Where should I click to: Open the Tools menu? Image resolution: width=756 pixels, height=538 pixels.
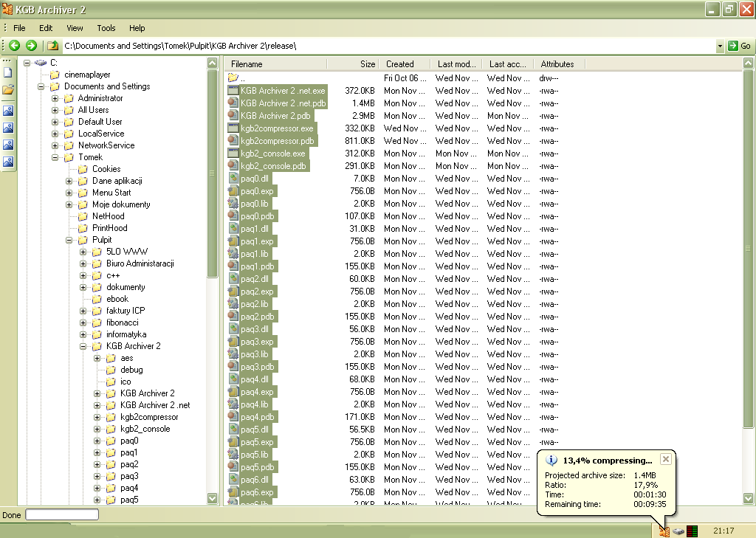(106, 28)
